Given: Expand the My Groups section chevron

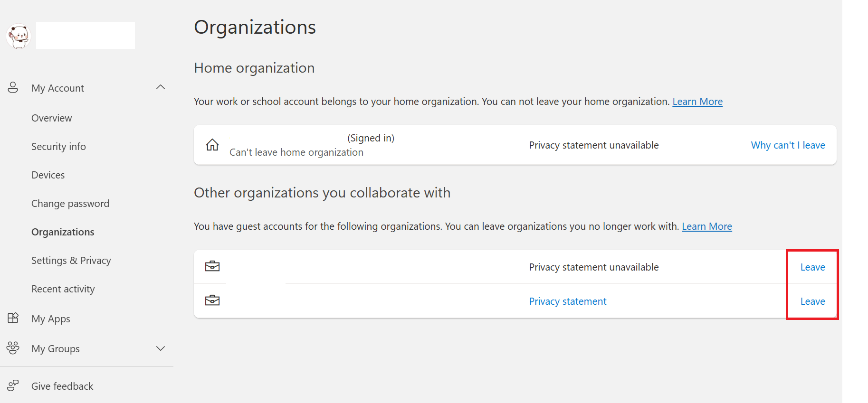Looking at the screenshot, I should click(161, 348).
